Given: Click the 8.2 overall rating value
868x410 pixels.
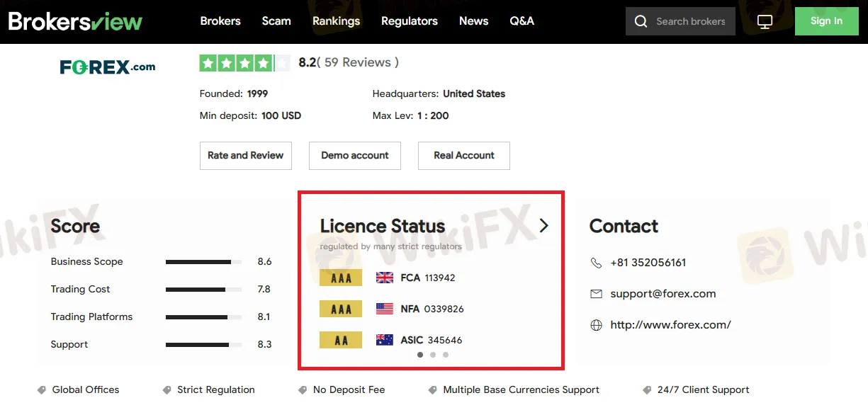Looking at the screenshot, I should point(307,62).
